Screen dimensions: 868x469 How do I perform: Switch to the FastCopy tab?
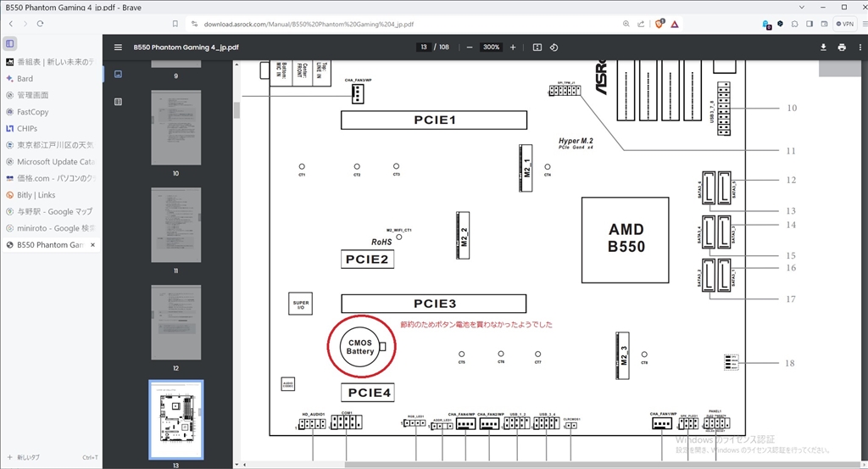(52, 112)
